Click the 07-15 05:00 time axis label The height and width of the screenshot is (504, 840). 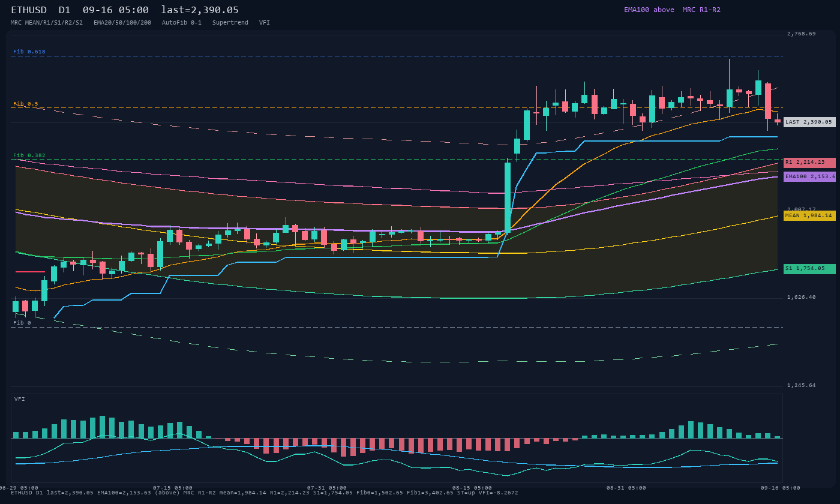[173, 488]
